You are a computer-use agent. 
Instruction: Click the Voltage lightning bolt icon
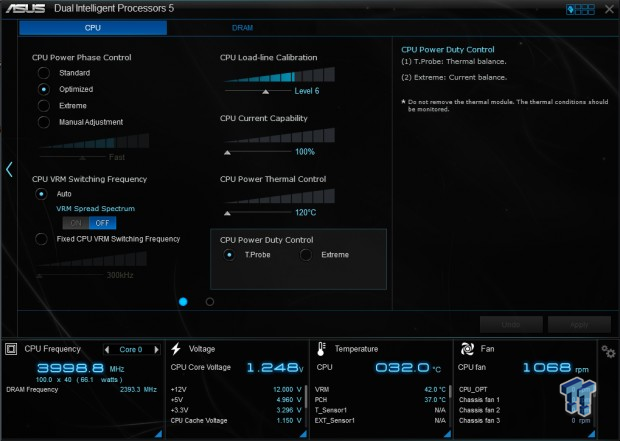click(176, 349)
